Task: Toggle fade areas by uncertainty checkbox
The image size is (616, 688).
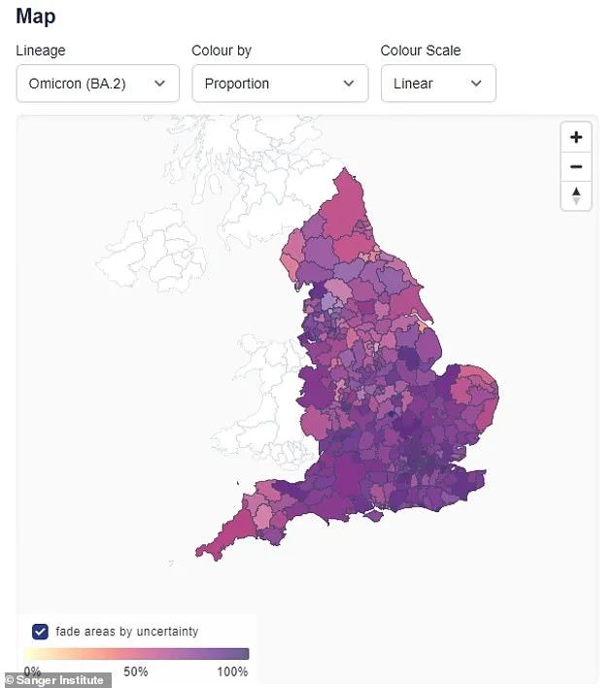Action: click(x=40, y=631)
